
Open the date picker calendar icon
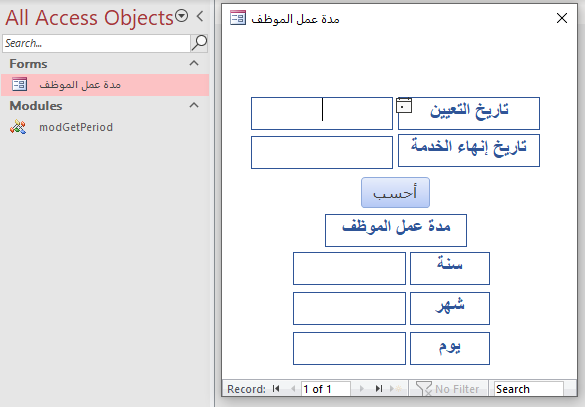click(x=404, y=106)
